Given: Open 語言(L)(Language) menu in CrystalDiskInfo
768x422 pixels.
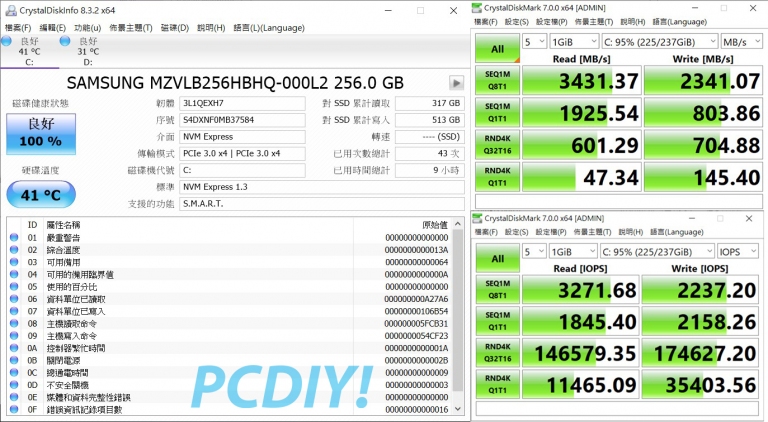Looking at the screenshot, I should (x=269, y=28).
